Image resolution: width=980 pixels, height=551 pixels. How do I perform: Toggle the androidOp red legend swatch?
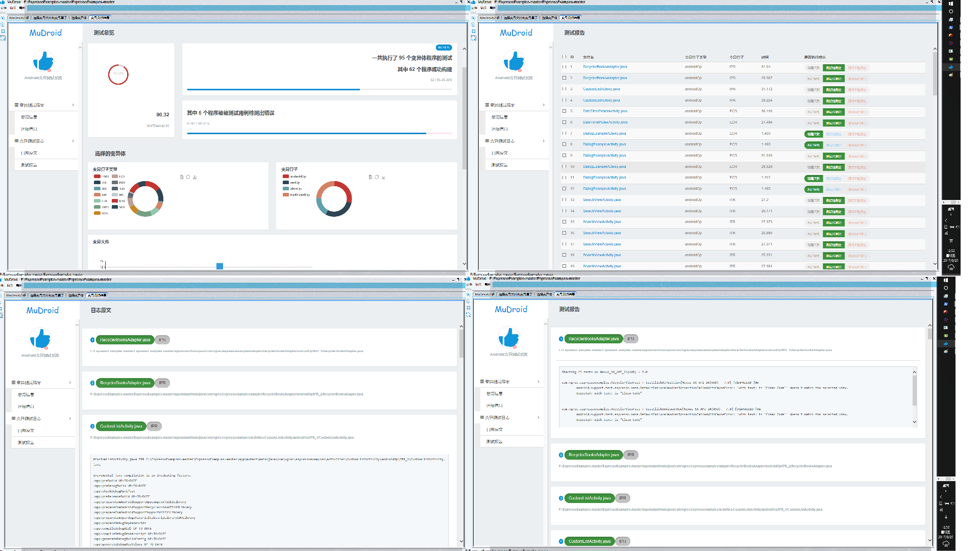(286, 177)
